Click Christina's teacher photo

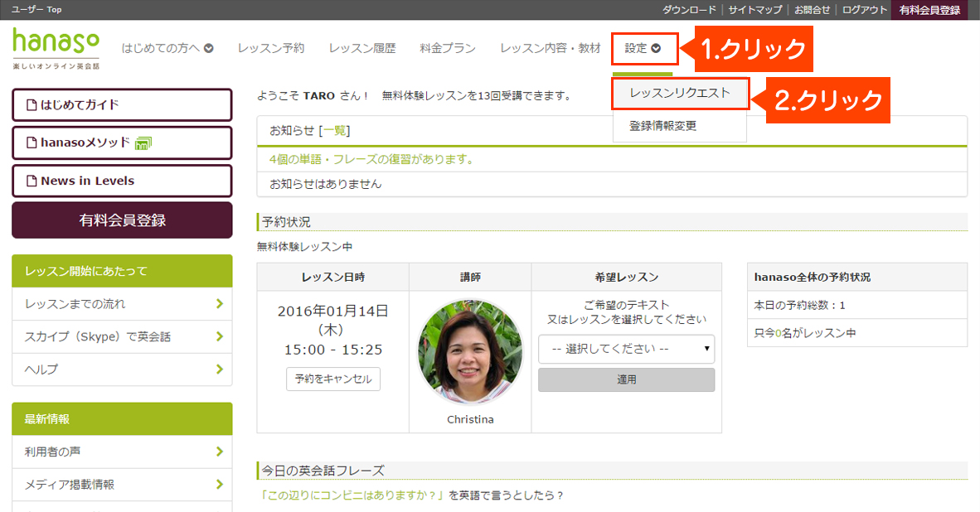click(470, 351)
